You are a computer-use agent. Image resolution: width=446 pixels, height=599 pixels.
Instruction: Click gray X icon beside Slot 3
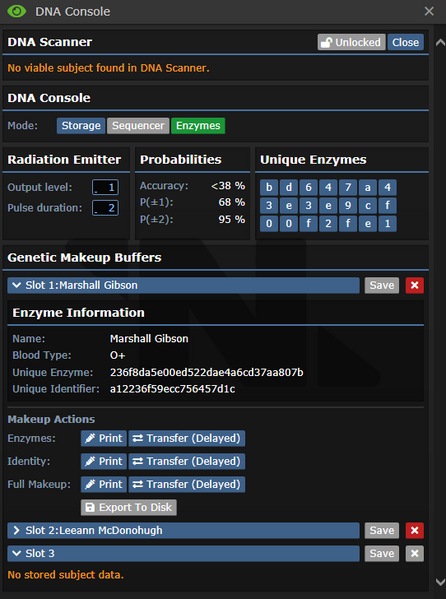point(415,554)
